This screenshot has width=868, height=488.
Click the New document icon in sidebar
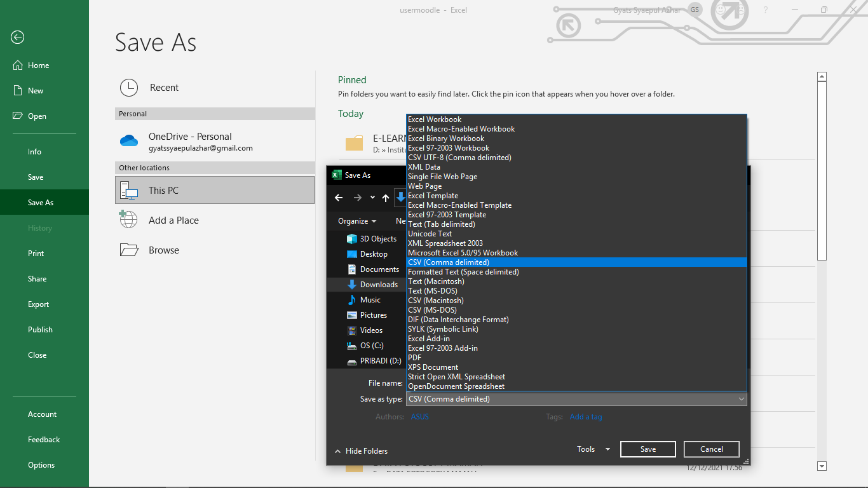click(x=18, y=91)
